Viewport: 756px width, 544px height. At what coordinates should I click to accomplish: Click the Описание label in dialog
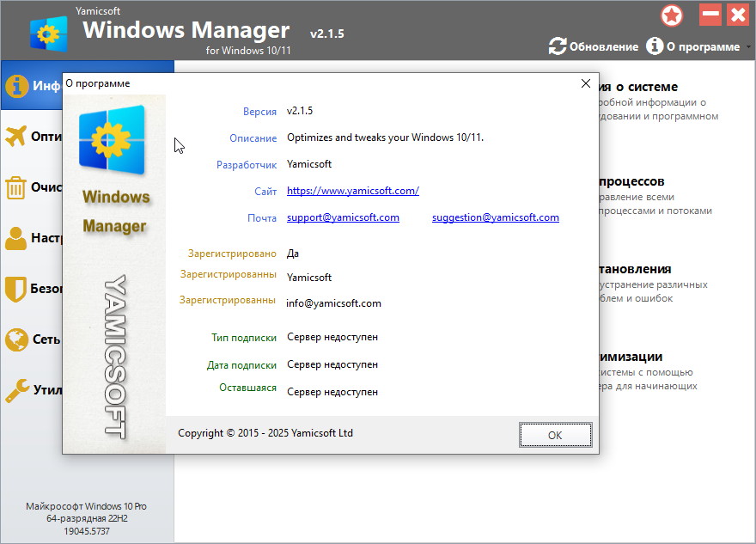pyautogui.click(x=253, y=138)
